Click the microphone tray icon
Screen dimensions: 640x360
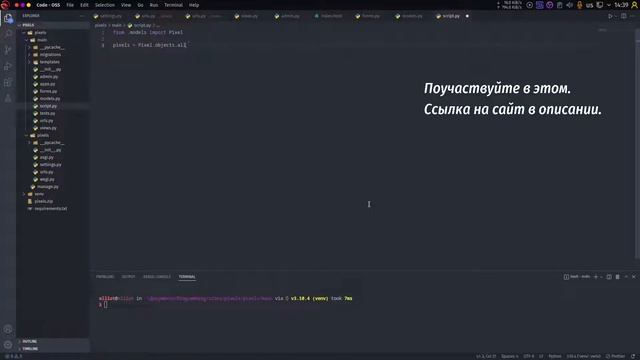[580, 5]
